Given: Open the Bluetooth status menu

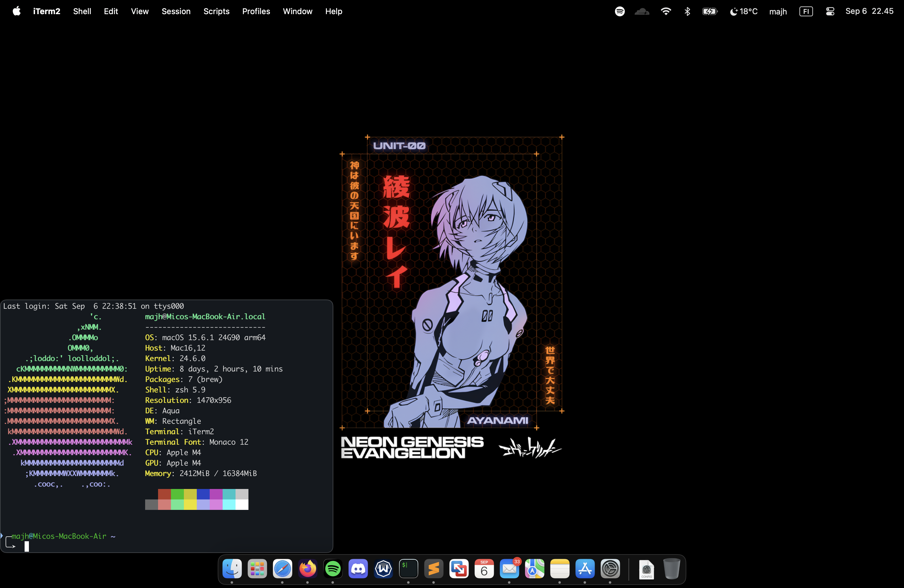Looking at the screenshot, I should coord(687,11).
